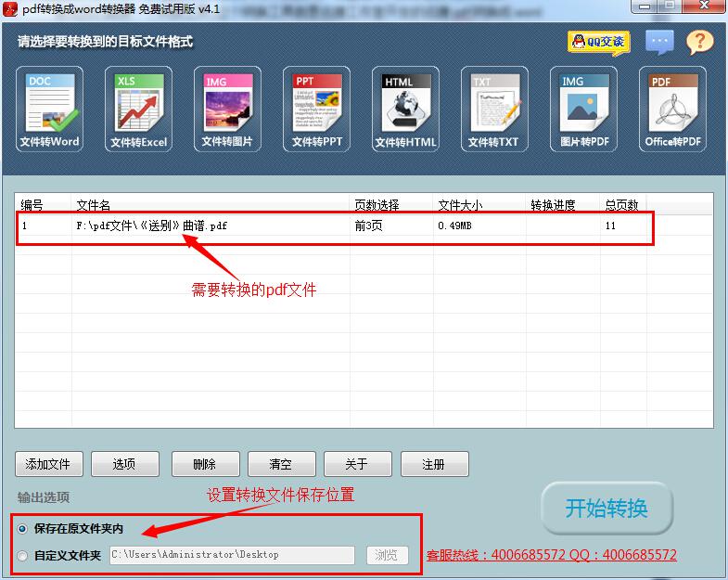The height and width of the screenshot is (580, 728).
Task: Enable 保存在原文件夹内 radio option
Action: (x=22, y=529)
